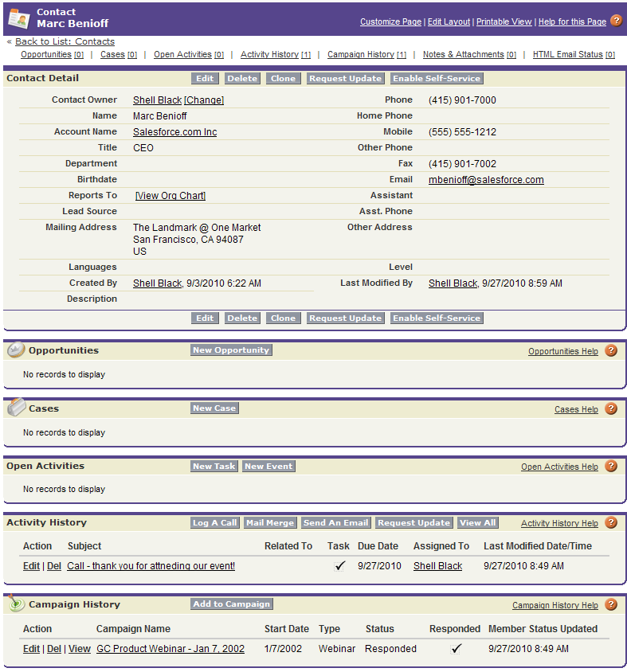
Task: Create a New Event in Open Activities
Action: [x=268, y=466]
